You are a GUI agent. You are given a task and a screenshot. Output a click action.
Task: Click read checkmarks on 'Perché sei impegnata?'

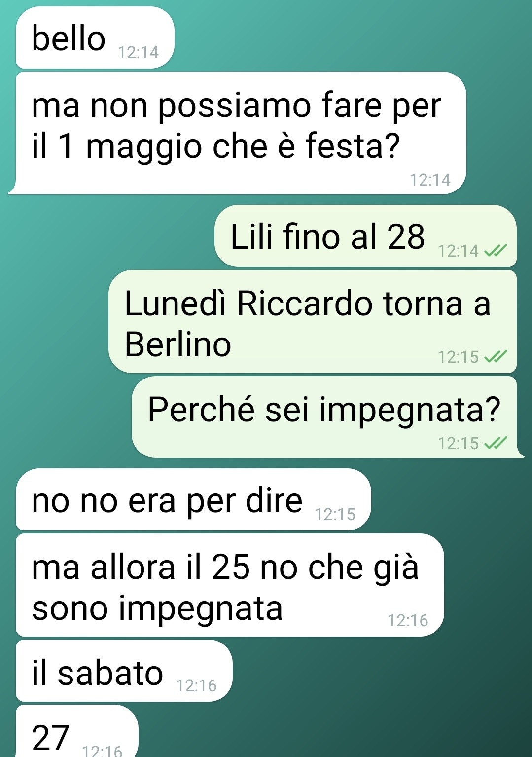coord(496,443)
